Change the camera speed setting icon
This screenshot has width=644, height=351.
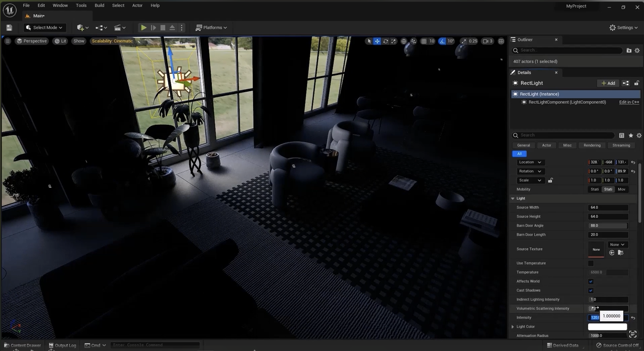487,41
